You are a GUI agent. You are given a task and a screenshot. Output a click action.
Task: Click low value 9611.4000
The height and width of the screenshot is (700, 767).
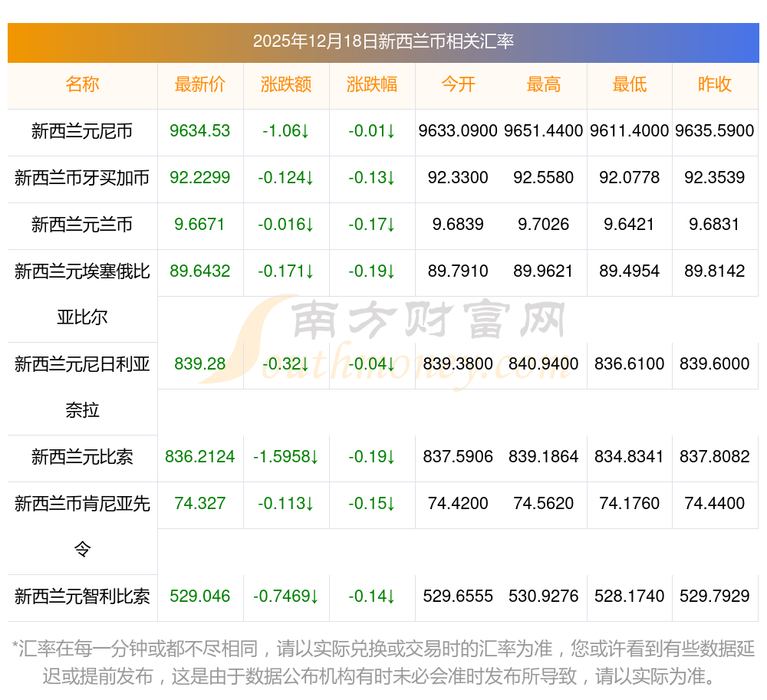point(630,130)
